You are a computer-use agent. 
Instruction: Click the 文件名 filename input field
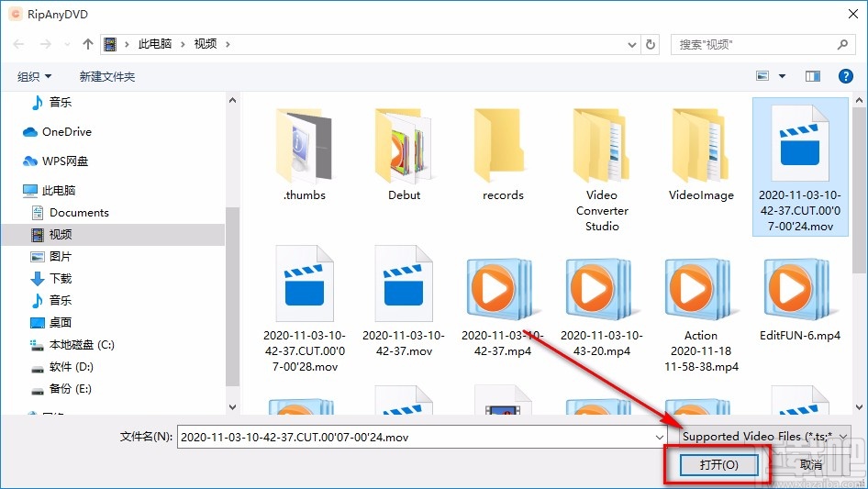[x=415, y=437]
